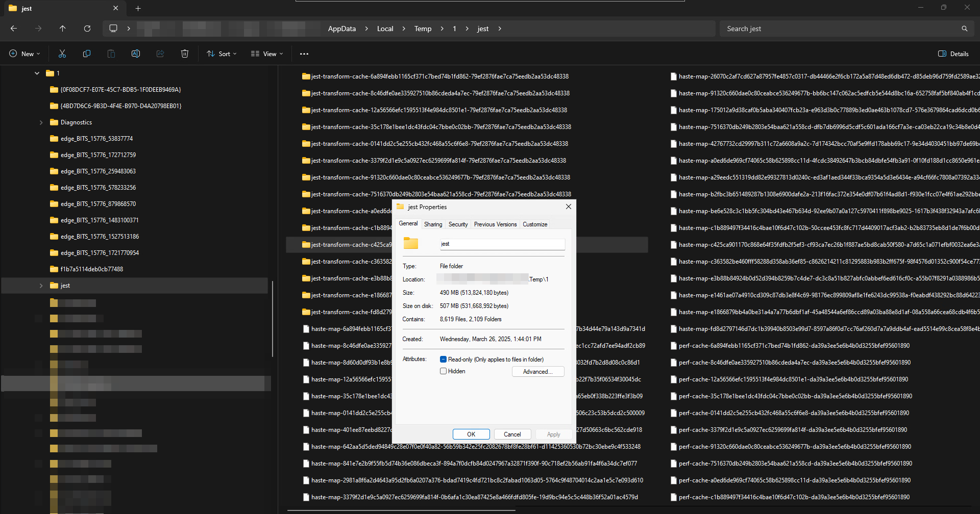The height and width of the screenshot is (514, 980).
Task: Expand the jest folder in tree
Action: (41, 286)
